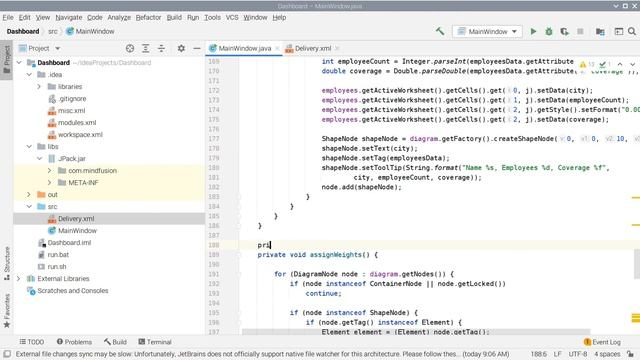Expand the com.mindfusion package
640x360 pixels.
click(x=49, y=171)
